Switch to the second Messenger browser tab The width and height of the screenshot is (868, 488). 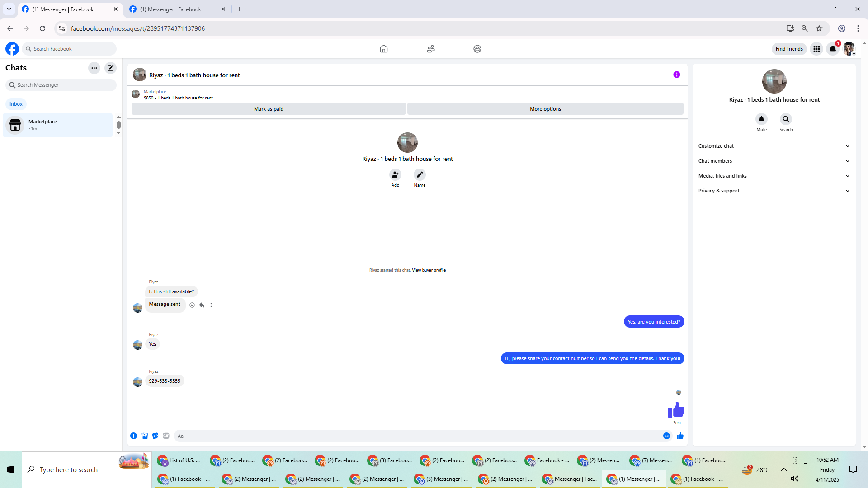point(177,9)
